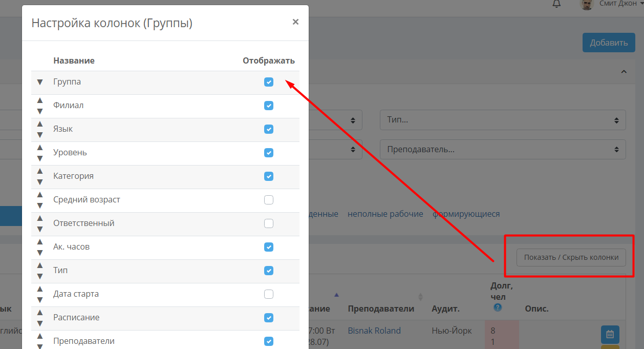Move the Расписание row up

coord(40,312)
